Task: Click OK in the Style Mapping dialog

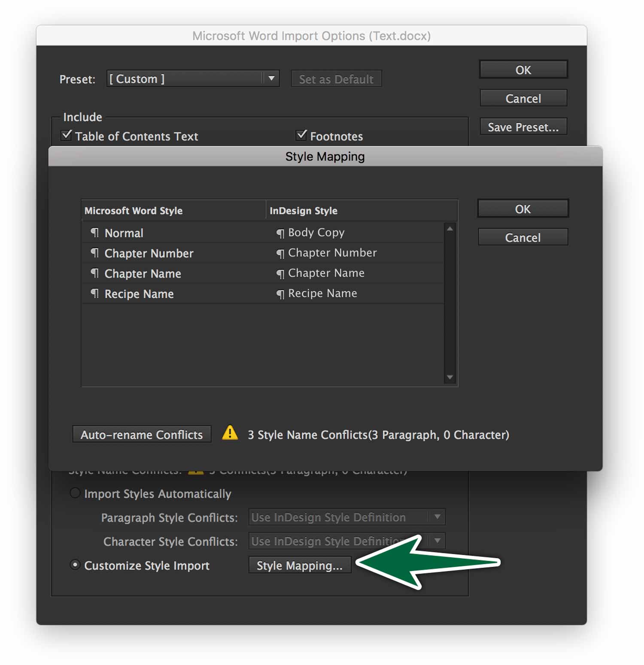Action: [523, 209]
